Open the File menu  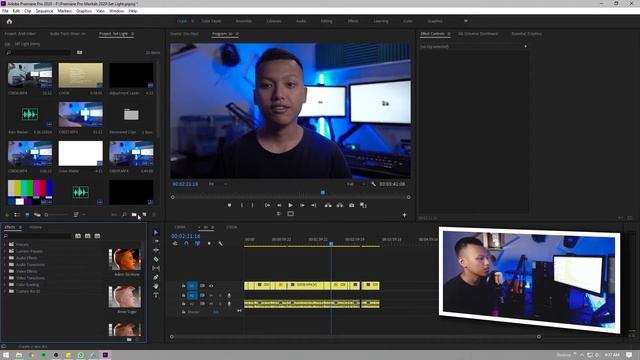5,11
